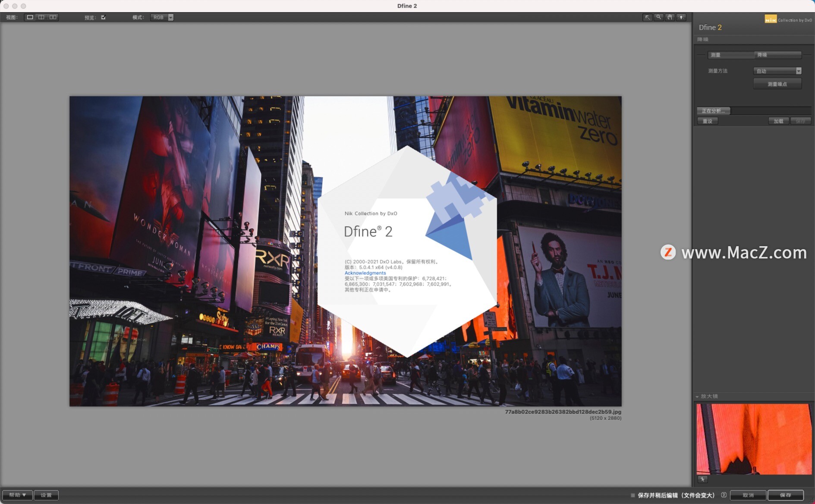
Task: Click the 测量噪点 button
Action: (777, 84)
